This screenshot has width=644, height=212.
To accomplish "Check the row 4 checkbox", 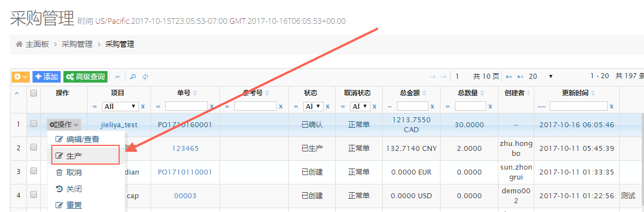I will [x=34, y=194].
